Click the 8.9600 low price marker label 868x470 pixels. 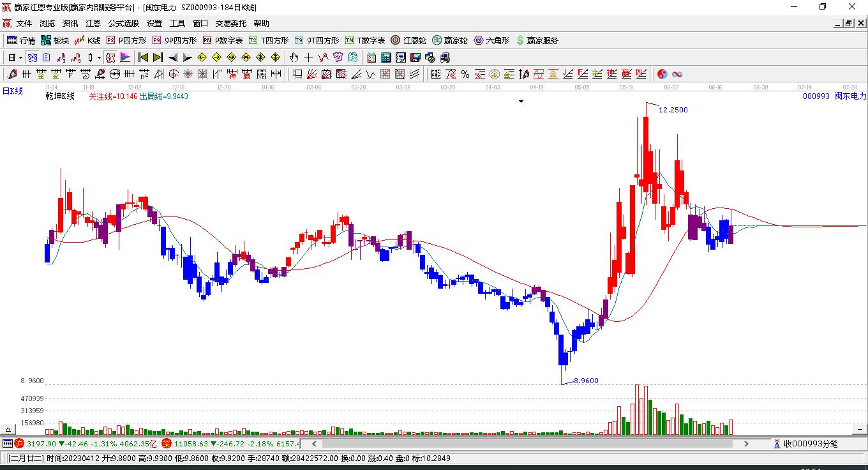pos(587,381)
